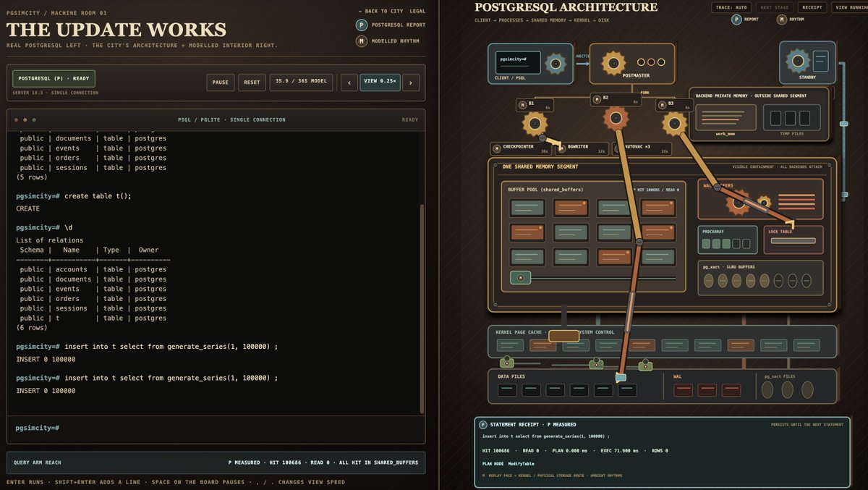The image size is (868, 490).
Task: Select the first kernel page cache block
Action: point(509,346)
